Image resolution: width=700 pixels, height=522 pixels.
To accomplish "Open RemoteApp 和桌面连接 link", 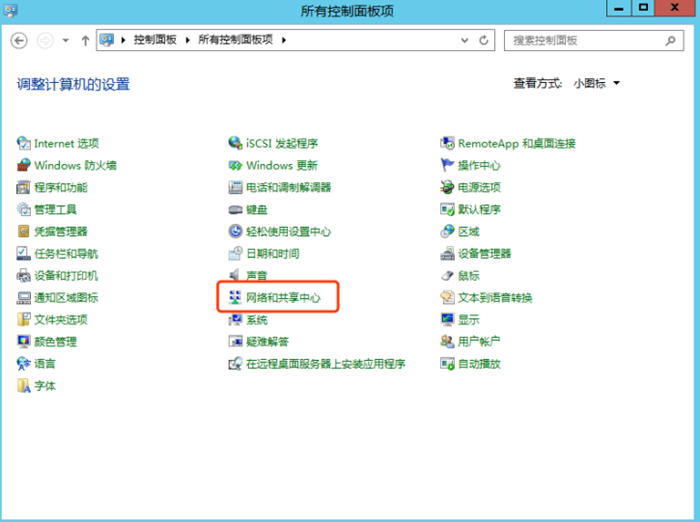I will pos(516,144).
